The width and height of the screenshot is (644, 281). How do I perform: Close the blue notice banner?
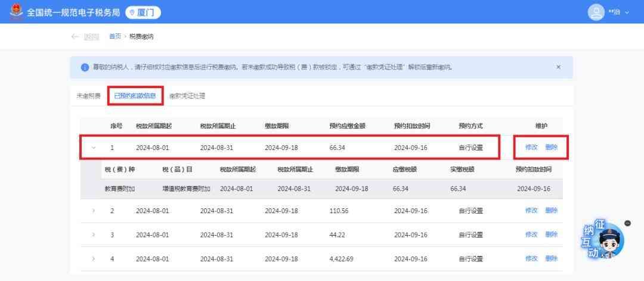click(x=558, y=67)
